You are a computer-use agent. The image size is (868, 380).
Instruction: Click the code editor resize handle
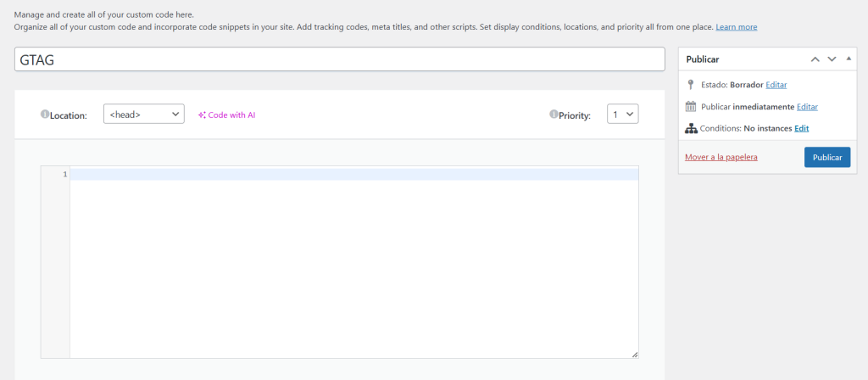pos(634,355)
